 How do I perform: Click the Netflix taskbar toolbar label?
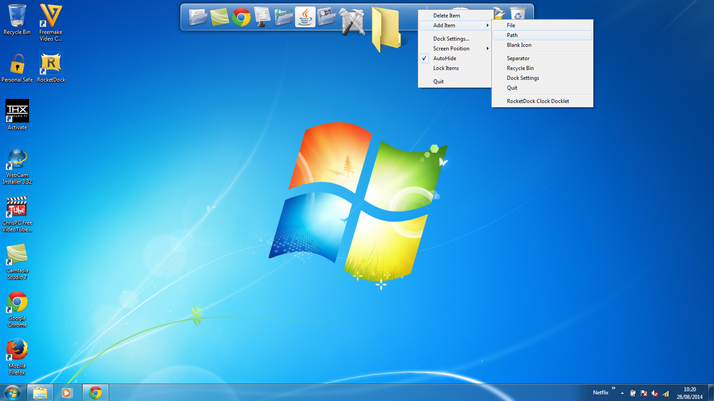coord(600,392)
